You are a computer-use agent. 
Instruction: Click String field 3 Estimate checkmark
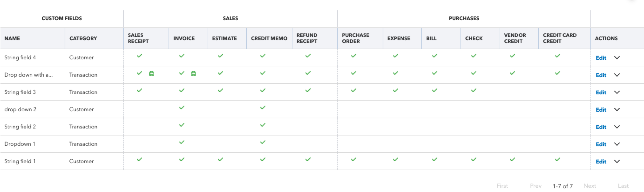(x=220, y=90)
